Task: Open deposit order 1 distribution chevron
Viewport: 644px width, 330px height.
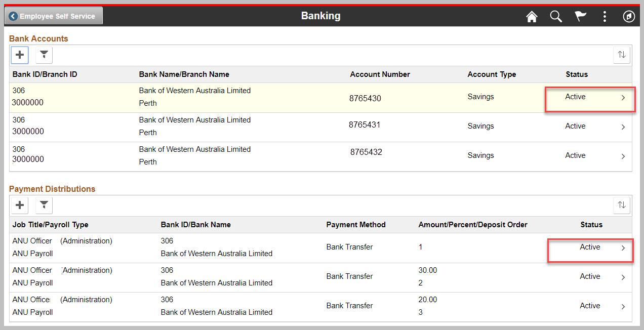Action: tap(623, 248)
